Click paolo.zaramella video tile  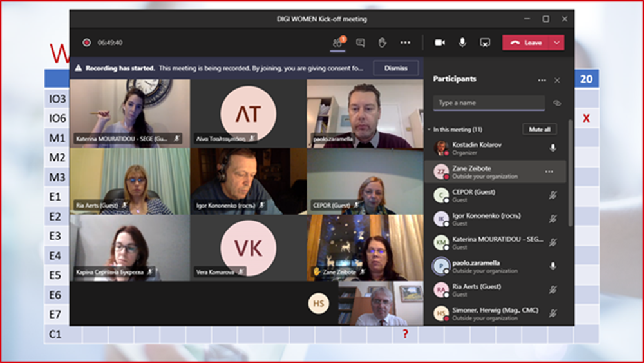click(x=365, y=113)
